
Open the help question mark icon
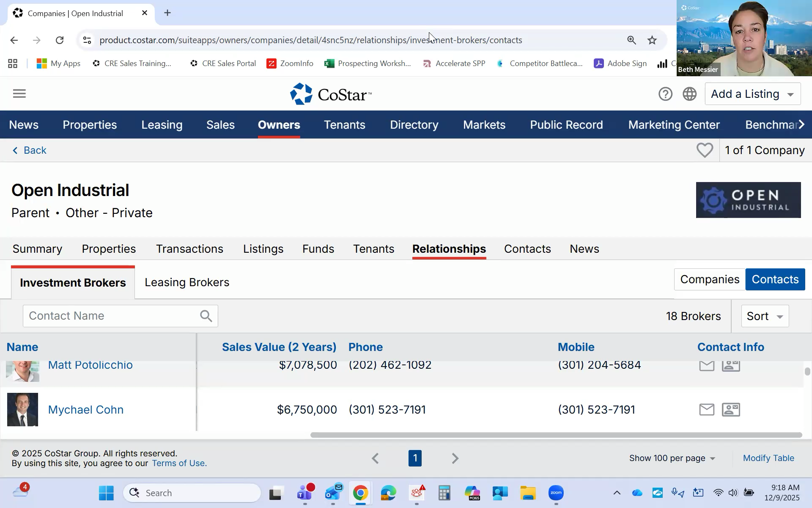(665, 94)
